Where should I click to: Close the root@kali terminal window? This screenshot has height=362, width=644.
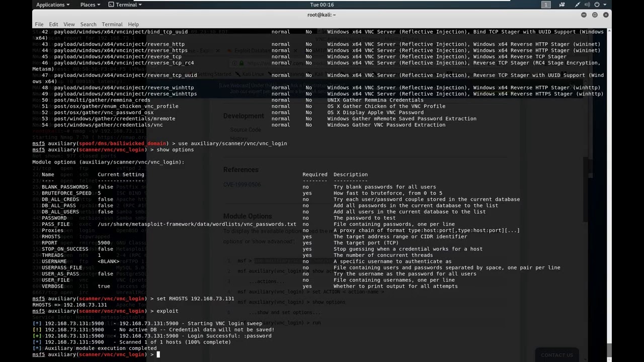606,15
